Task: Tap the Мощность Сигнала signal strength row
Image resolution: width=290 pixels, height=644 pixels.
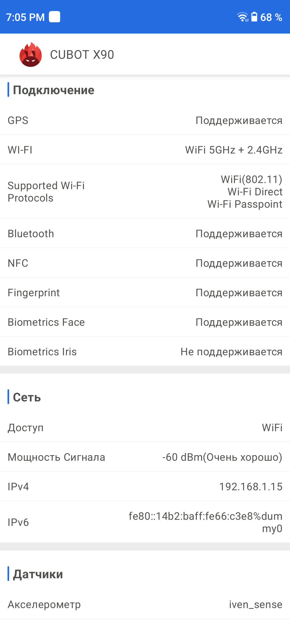Action: 145,457
